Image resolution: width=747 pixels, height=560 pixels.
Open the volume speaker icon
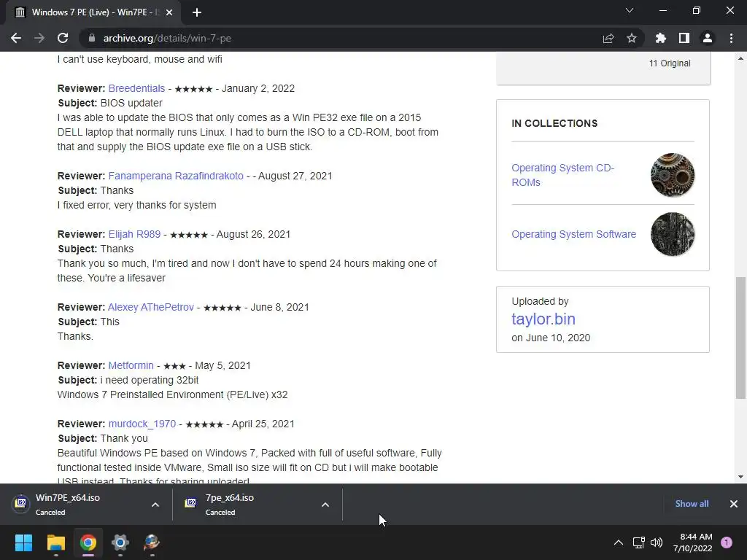tap(657, 542)
